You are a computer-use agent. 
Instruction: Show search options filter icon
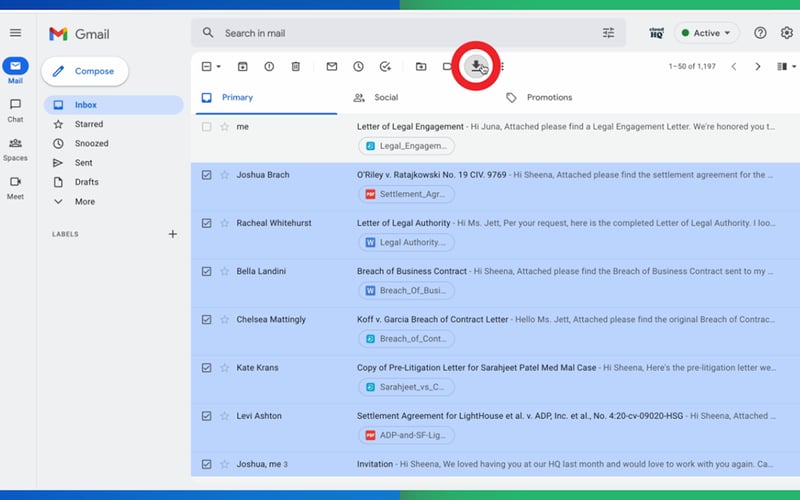point(608,33)
